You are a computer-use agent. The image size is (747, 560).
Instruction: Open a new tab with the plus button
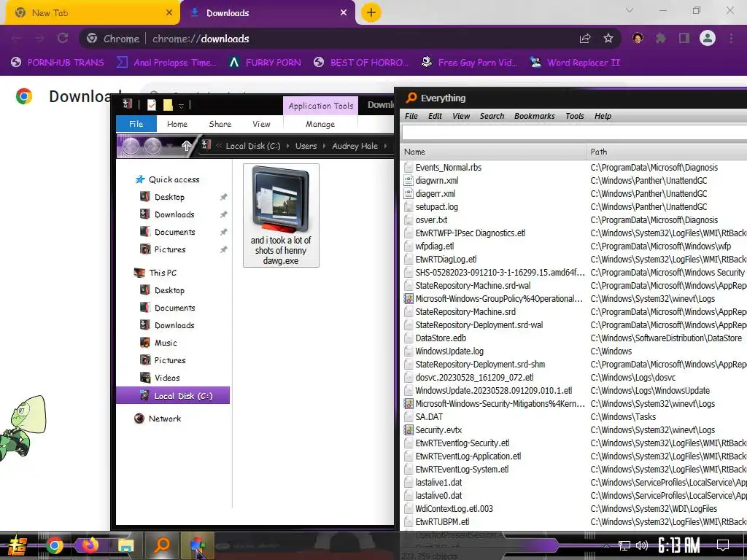(371, 12)
